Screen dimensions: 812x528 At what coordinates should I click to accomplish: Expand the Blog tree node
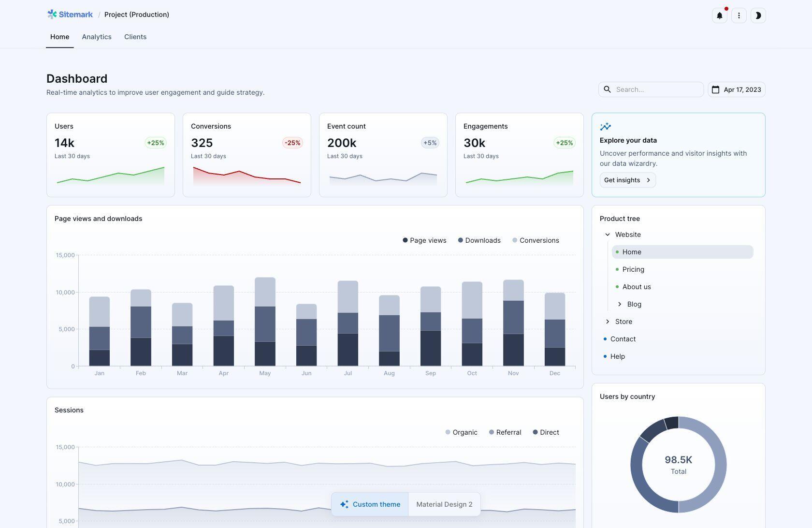pos(620,304)
